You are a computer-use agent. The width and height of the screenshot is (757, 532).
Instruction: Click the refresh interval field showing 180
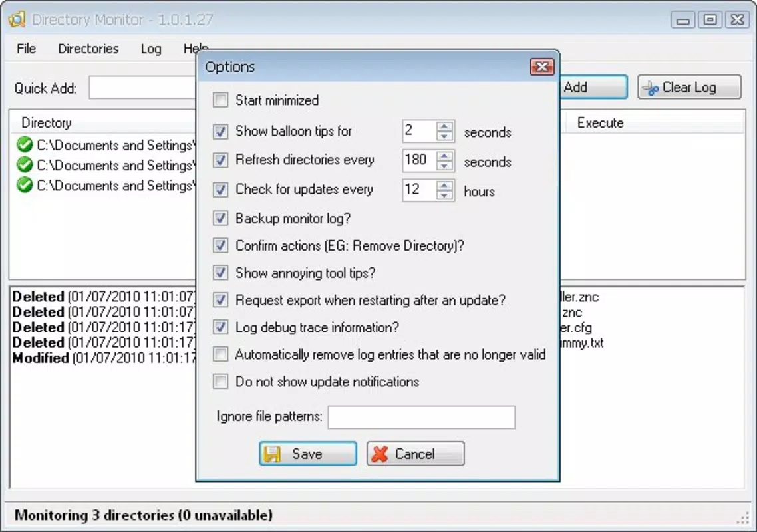(419, 160)
